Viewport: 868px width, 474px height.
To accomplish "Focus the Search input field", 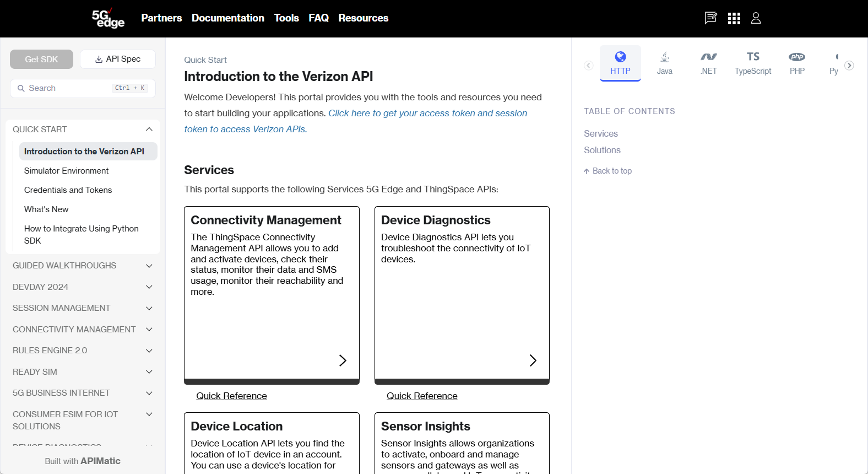I will pos(83,88).
